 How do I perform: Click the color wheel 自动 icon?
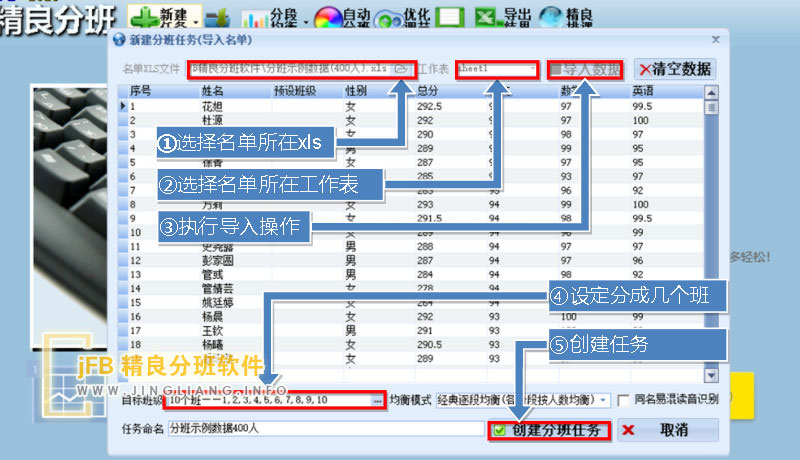click(x=329, y=19)
